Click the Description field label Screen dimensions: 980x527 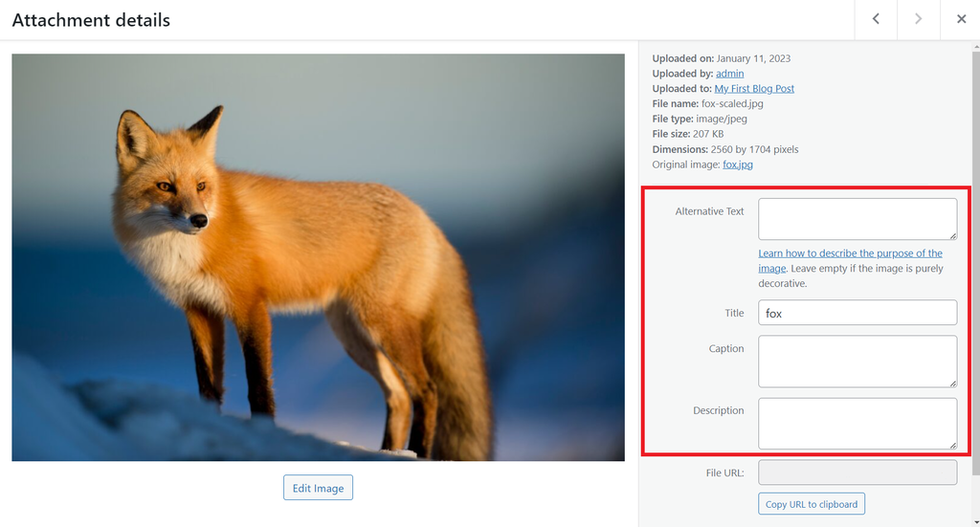coord(718,410)
